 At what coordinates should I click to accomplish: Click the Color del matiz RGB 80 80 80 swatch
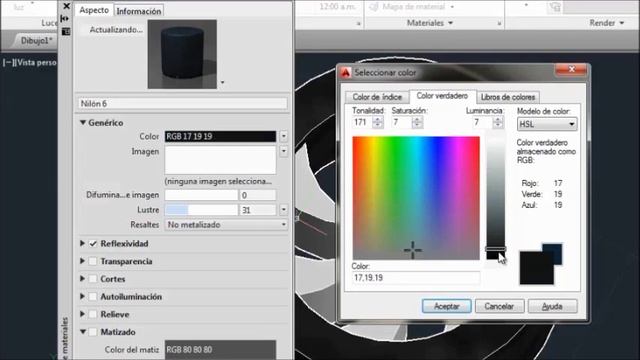pos(220,350)
